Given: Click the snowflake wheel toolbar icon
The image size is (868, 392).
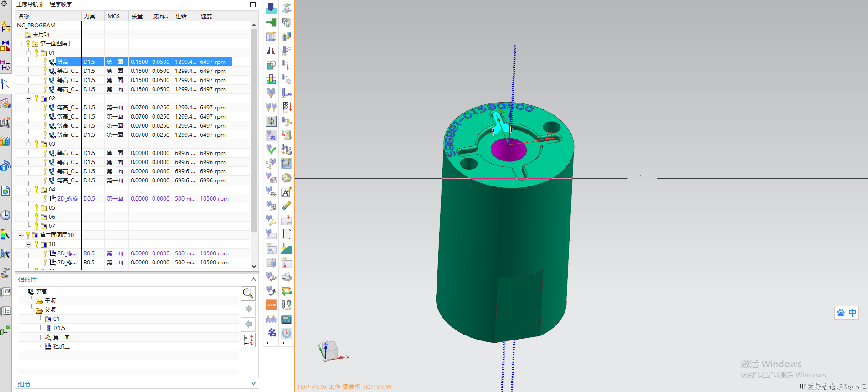Looking at the screenshot, I should click(x=271, y=121).
